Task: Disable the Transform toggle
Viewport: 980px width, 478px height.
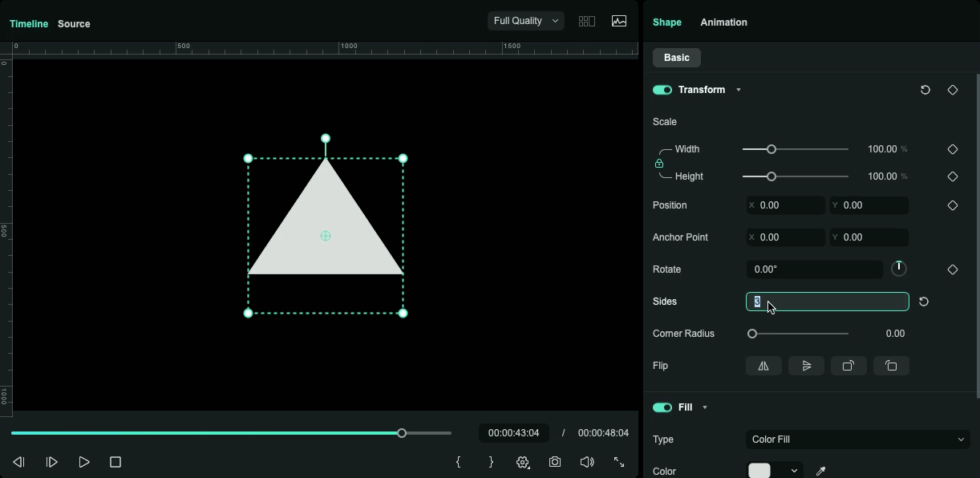Action: pyautogui.click(x=662, y=90)
